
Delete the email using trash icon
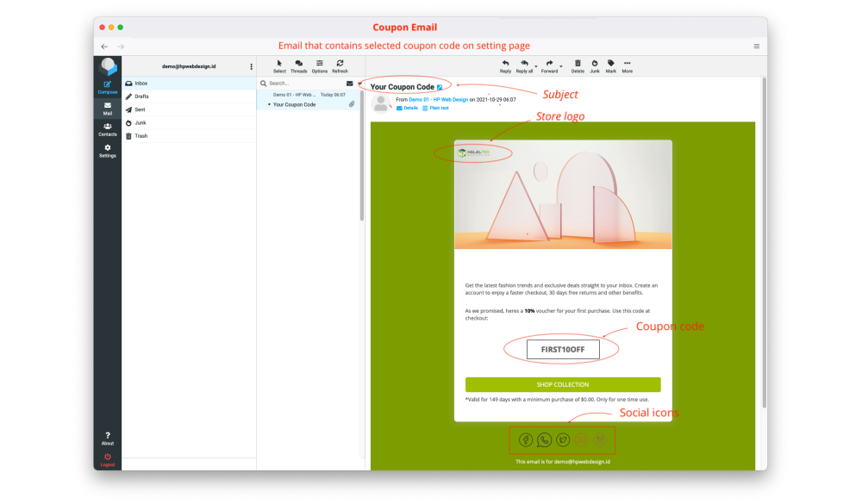(x=578, y=65)
